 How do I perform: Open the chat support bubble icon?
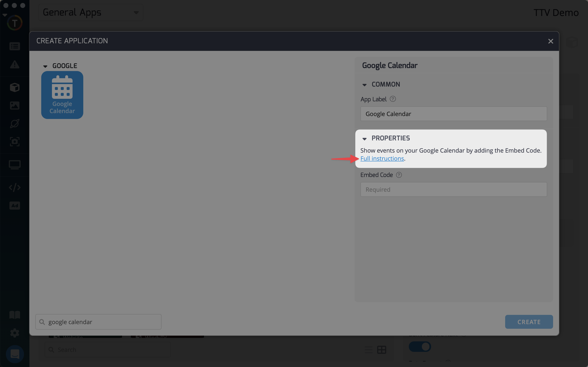[15, 354]
